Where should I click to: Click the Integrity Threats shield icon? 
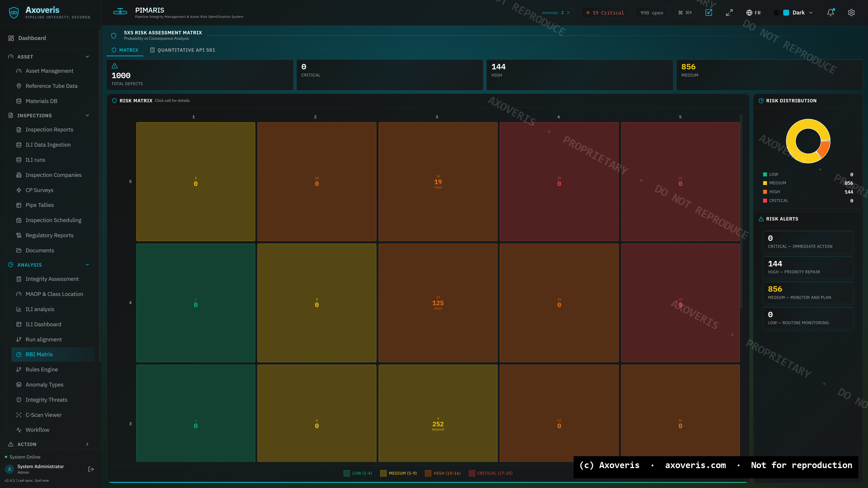[x=19, y=400]
